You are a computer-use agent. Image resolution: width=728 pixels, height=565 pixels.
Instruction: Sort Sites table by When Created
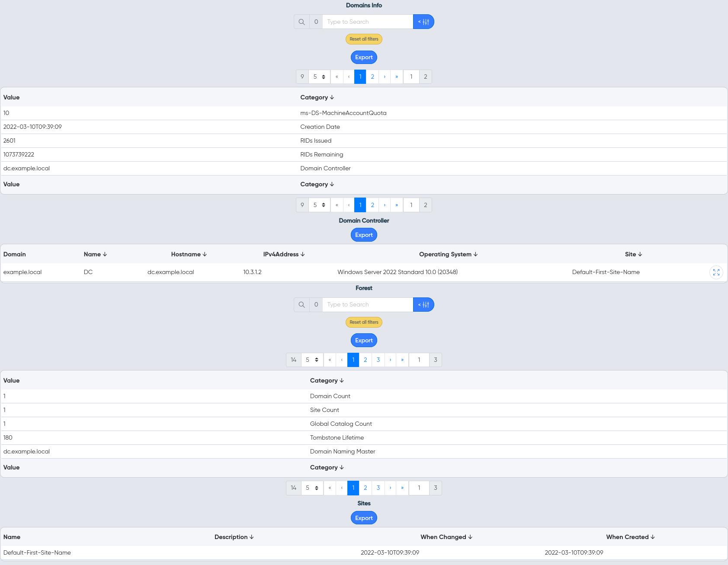click(x=630, y=537)
